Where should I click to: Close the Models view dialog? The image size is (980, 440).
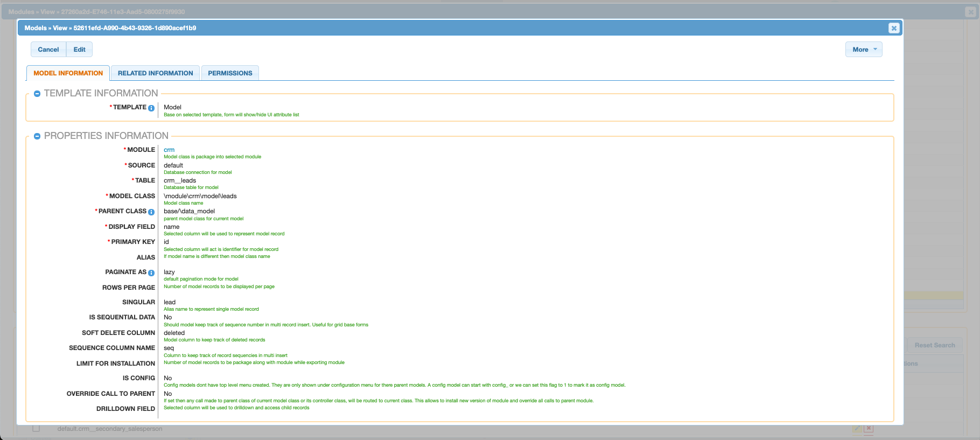(x=894, y=28)
